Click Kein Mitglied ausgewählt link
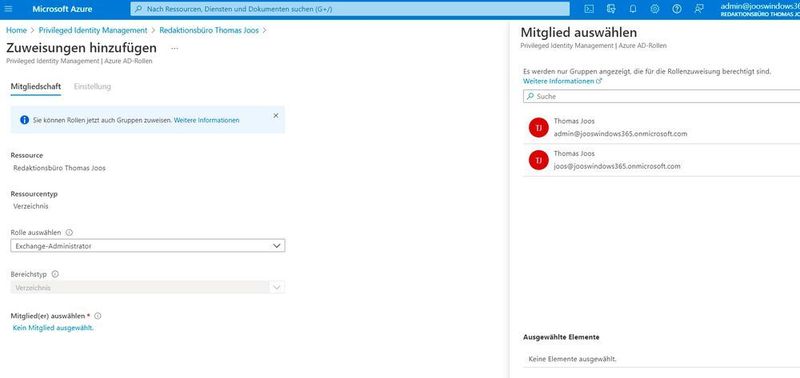This screenshot has width=800, height=378. pos(53,328)
